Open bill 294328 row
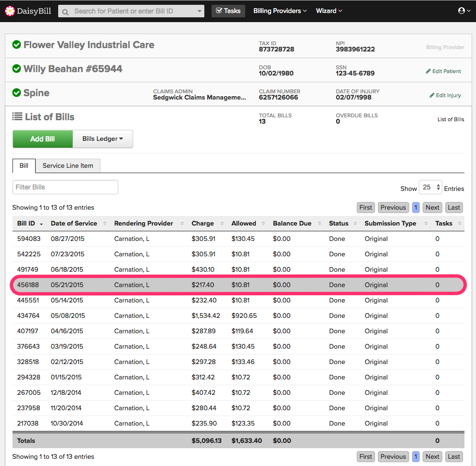The height and width of the screenshot is (466, 476). click(238, 378)
